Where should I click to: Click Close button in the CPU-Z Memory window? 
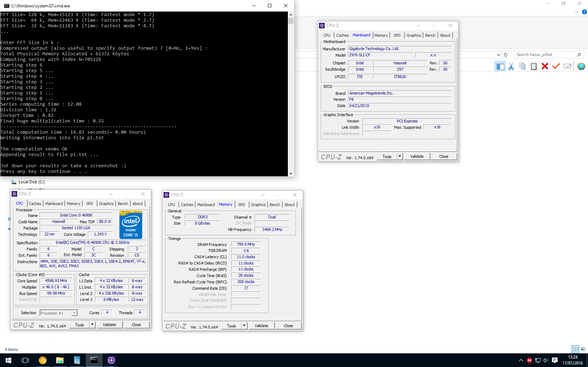[288, 326]
